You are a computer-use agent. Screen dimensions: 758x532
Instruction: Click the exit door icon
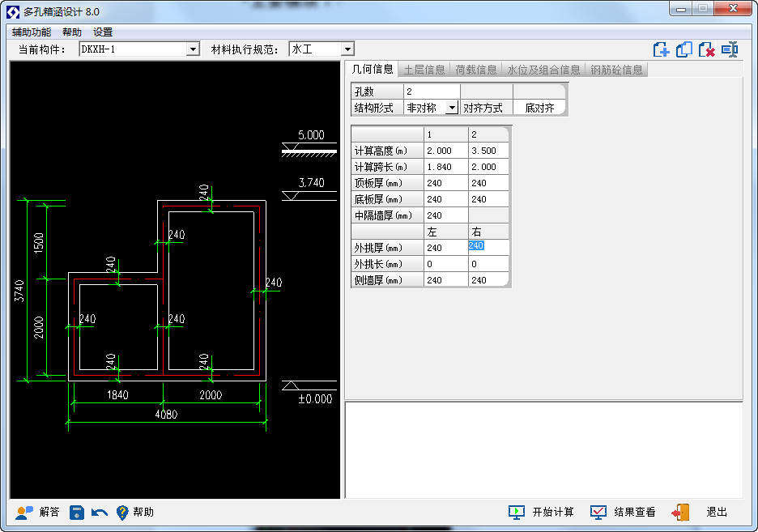(680, 513)
